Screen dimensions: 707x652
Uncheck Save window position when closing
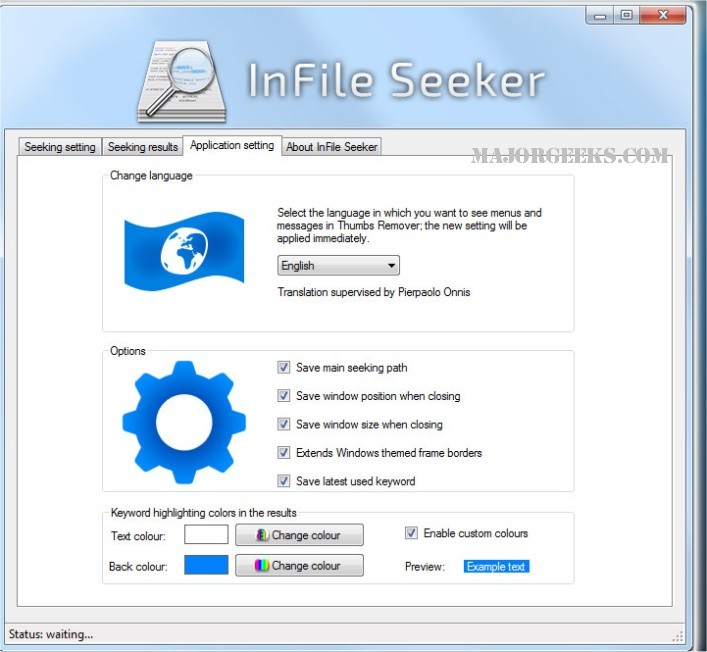click(x=283, y=396)
